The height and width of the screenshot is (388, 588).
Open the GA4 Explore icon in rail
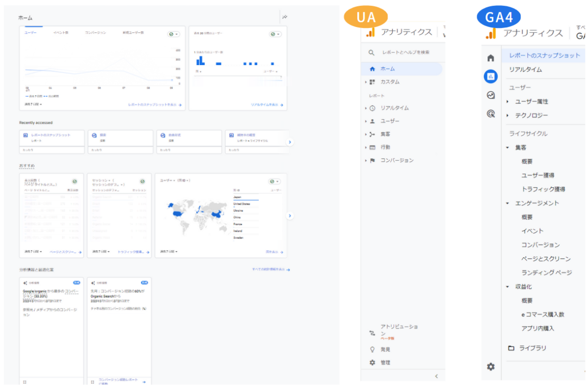tap(490, 95)
